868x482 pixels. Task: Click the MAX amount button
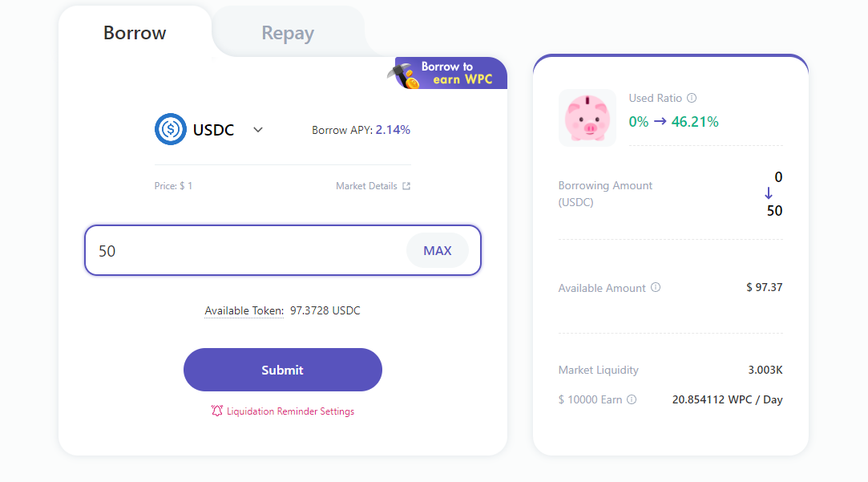(x=438, y=251)
